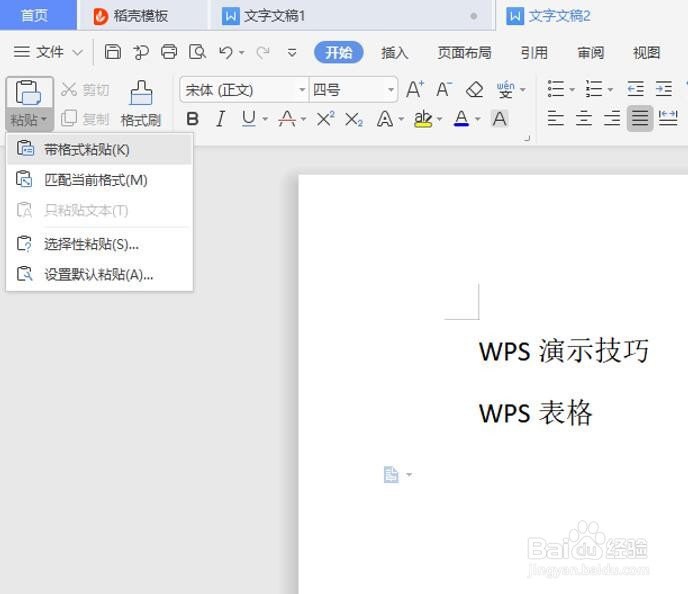Screen dimensions: 688x594
Task: Open the highlight color dropdown arrow
Action: (x=439, y=119)
